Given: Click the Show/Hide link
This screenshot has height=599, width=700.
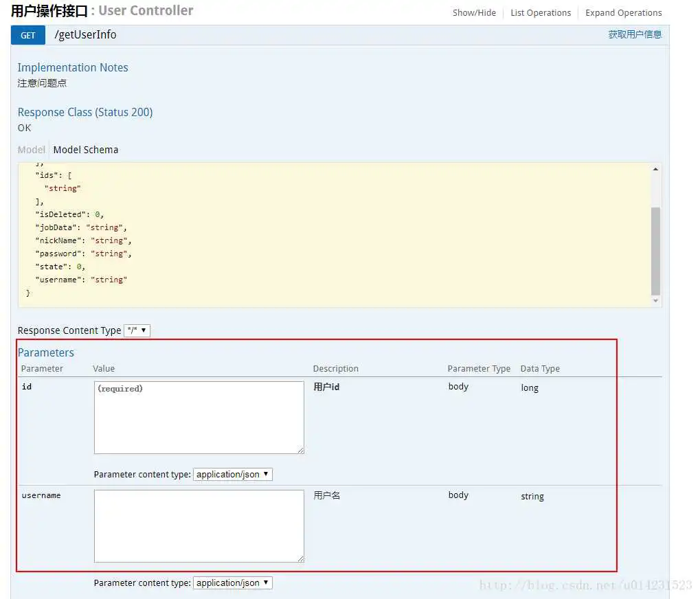Looking at the screenshot, I should point(474,13).
